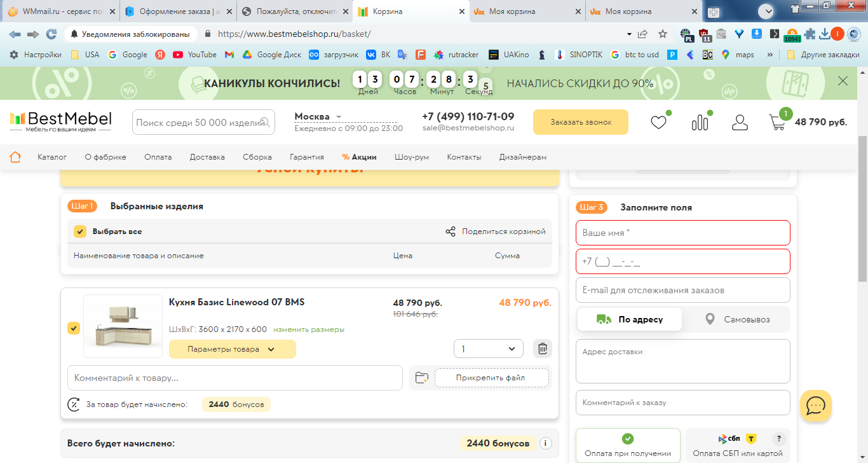Expand Параметры товара
Screen dimensions: 868x463
click(x=232, y=349)
